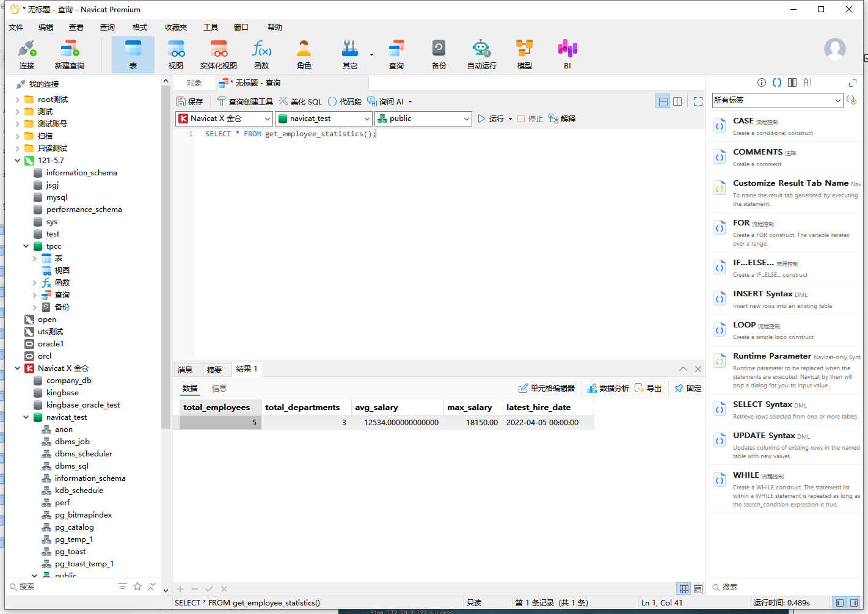Screen dimensions: 868x614
Task: Open the 编辑 menu
Action: pyautogui.click(x=46, y=27)
